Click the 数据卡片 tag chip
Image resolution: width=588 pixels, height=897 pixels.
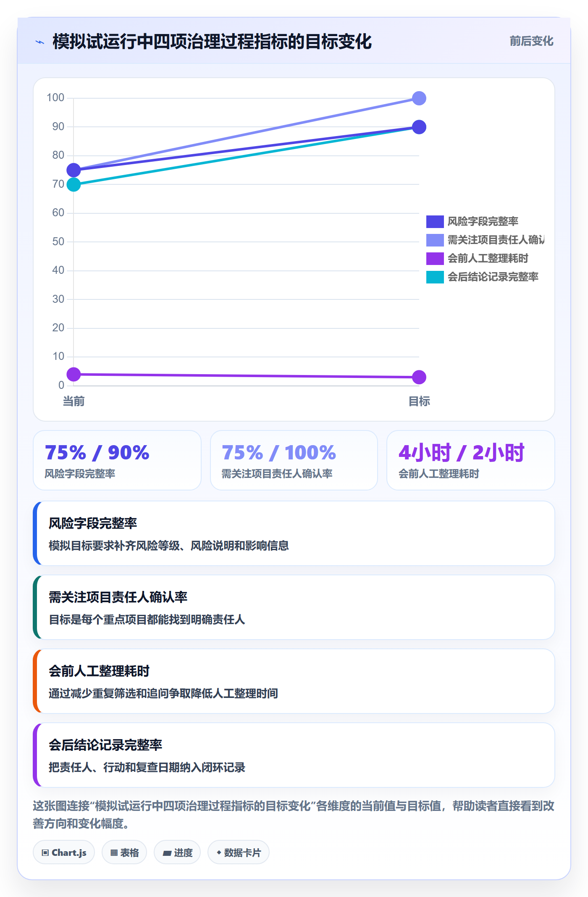pos(239,852)
